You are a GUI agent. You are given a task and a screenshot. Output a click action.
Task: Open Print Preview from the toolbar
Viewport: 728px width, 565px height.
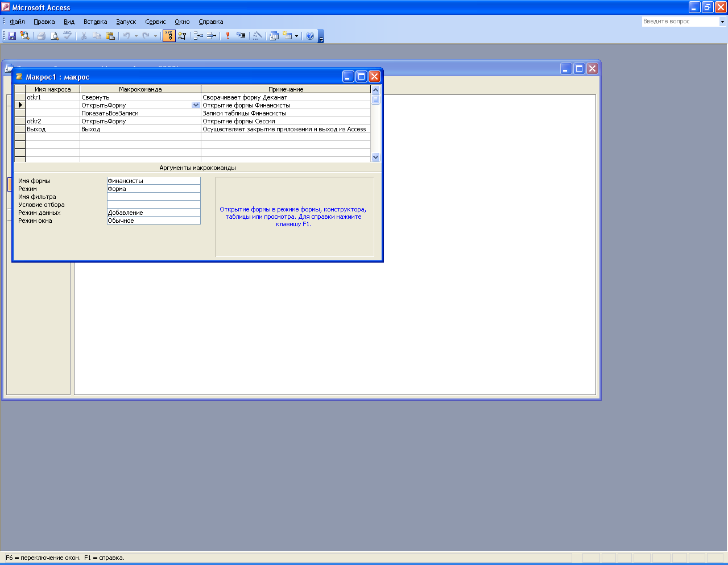coord(55,36)
